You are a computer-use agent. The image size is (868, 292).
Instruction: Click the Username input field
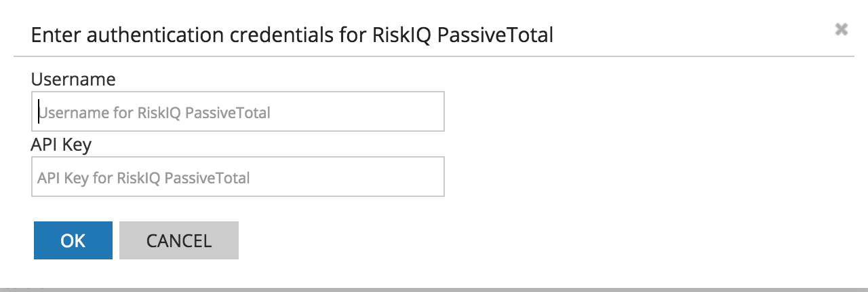[237, 112]
